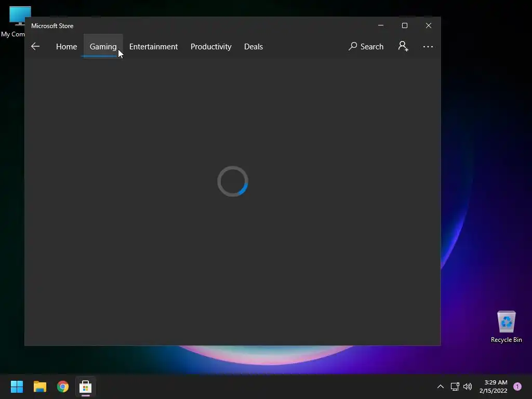The height and width of the screenshot is (399, 532).
Task: Click the loading spinner in Store
Action: (233, 181)
